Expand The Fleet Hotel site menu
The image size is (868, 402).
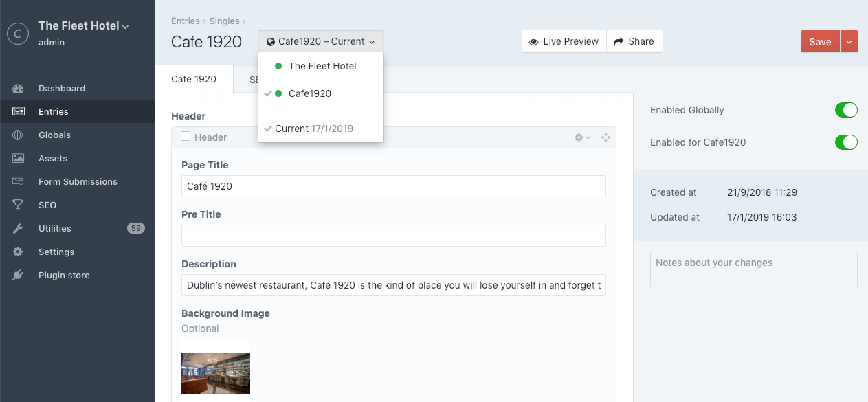coord(83,26)
